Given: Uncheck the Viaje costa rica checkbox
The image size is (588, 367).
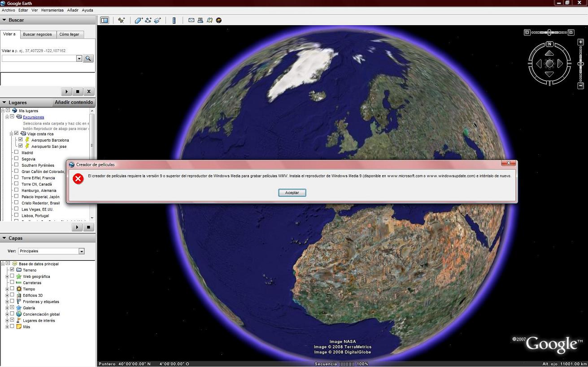Looking at the screenshot, I should 17,133.
